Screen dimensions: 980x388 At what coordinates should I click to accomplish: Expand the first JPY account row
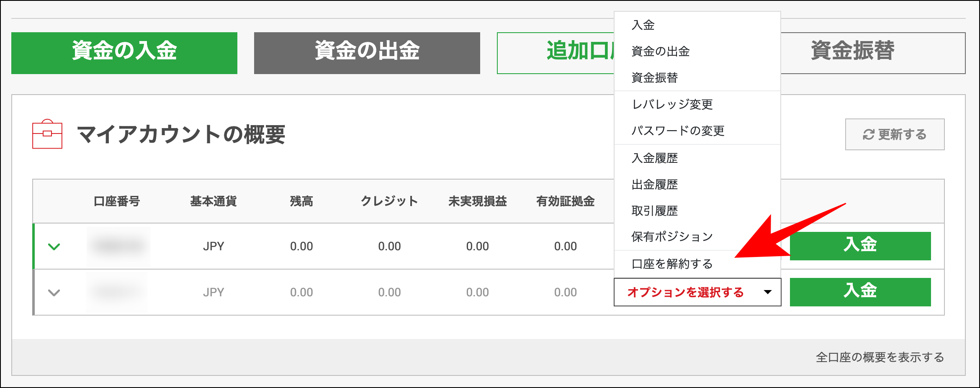(54, 246)
